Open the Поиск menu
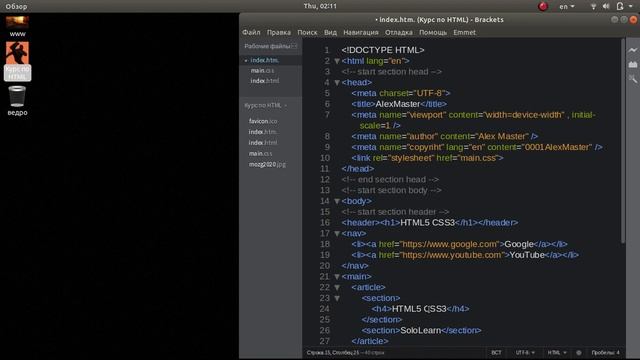Image resolution: width=640 pixels, height=360 pixels. [x=307, y=32]
